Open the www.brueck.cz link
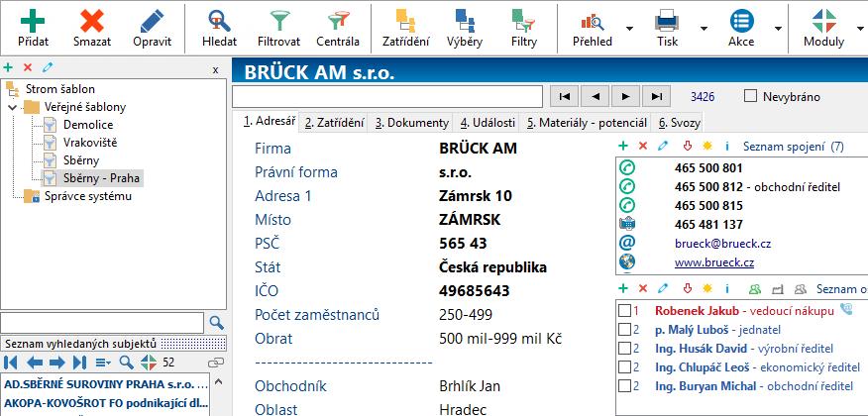Image resolution: width=868 pixels, height=416 pixels. [714, 262]
